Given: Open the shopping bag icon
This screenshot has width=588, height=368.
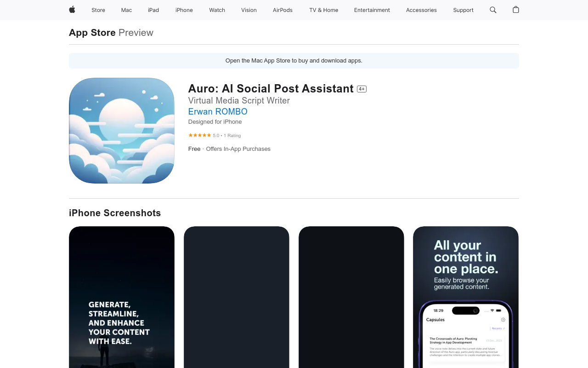Looking at the screenshot, I should [516, 10].
